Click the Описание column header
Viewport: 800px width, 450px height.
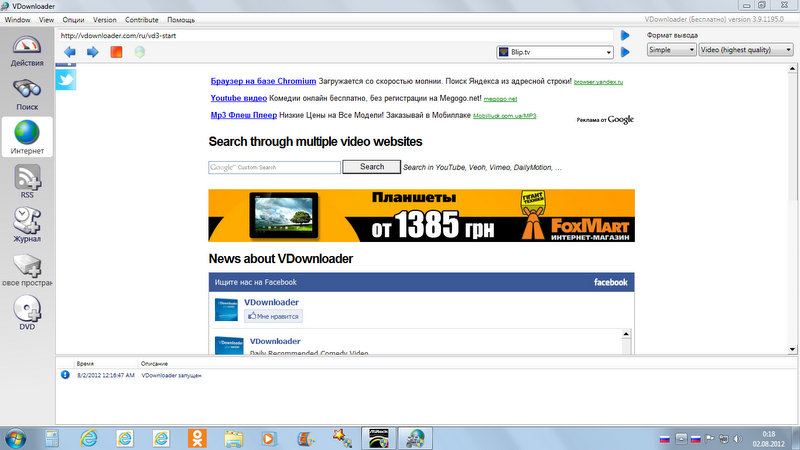click(x=154, y=364)
